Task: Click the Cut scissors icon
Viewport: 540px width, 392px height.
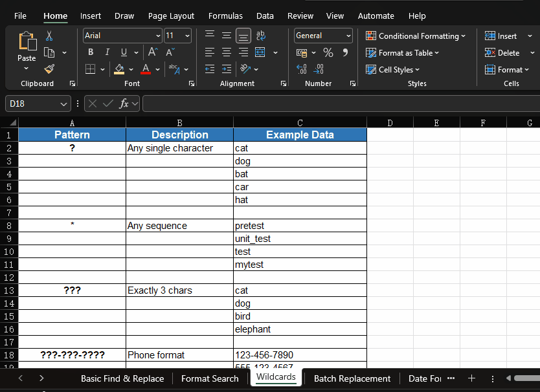Action: click(49, 36)
